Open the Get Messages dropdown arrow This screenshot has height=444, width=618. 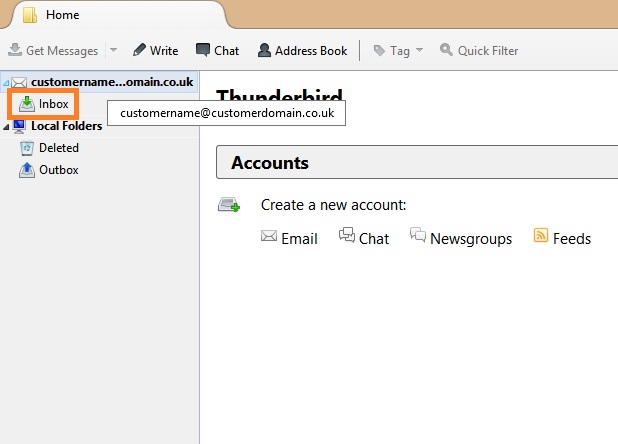(113, 50)
